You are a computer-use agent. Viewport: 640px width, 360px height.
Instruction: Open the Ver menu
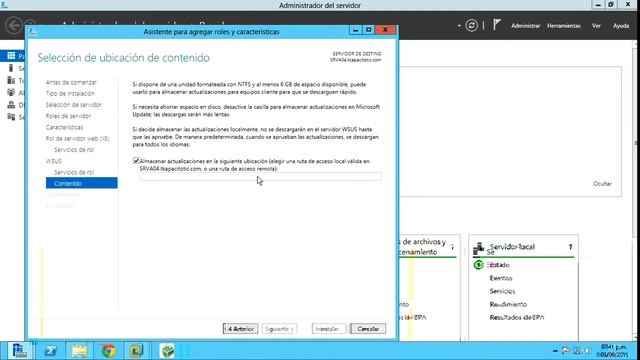click(596, 26)
